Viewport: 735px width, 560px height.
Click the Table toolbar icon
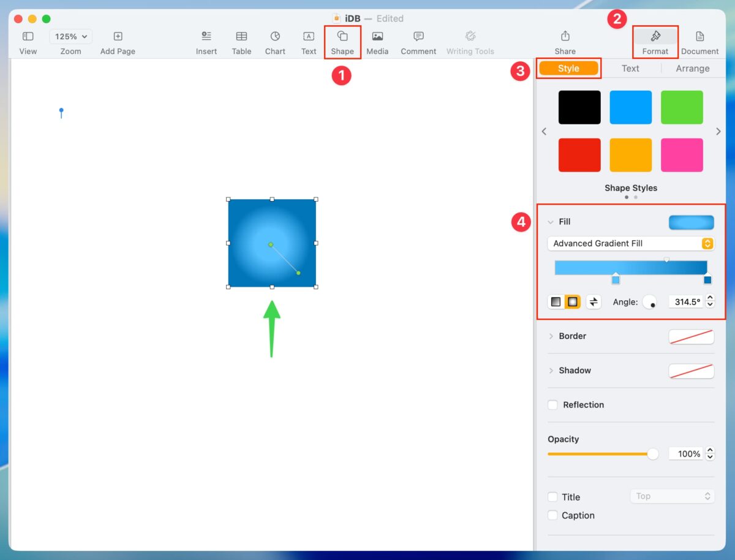point(241,37)
